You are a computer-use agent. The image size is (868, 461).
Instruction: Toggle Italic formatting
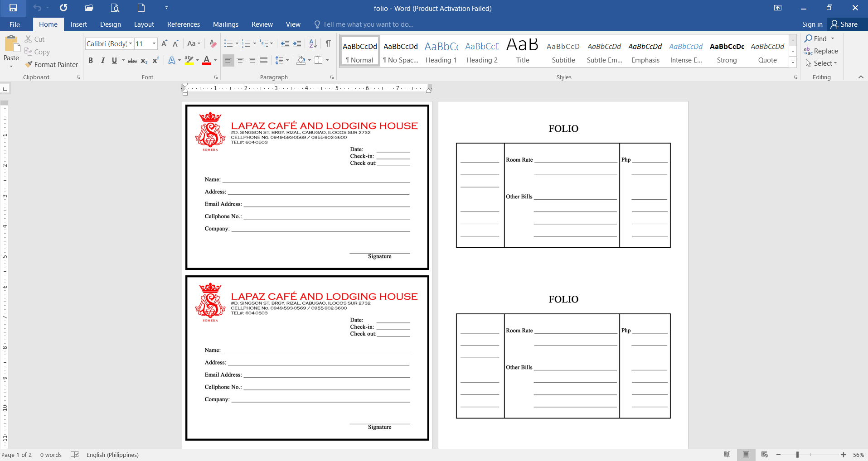tap(103, 61)
